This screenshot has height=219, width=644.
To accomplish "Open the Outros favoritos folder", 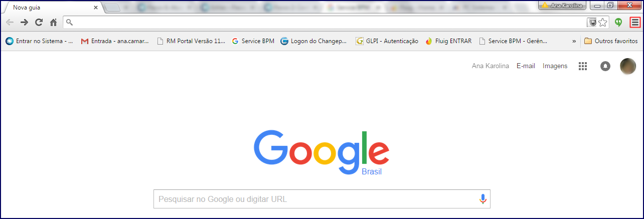I will (611, 41).
